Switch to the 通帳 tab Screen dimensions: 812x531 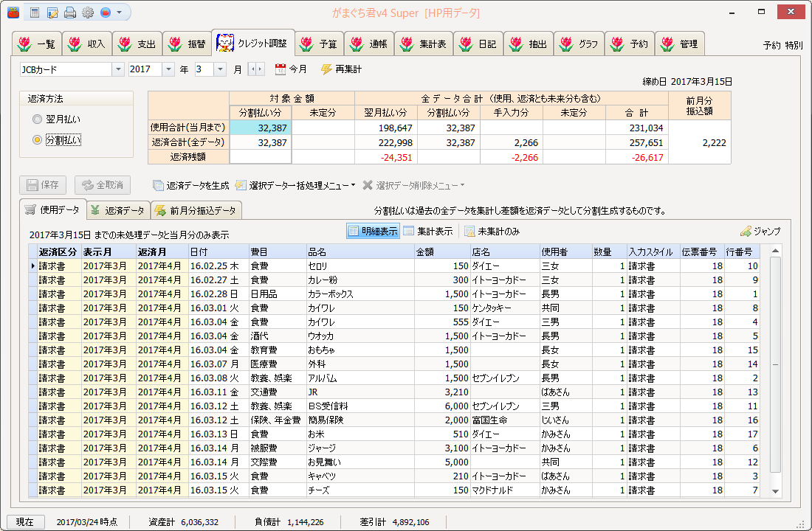[x=369, y=44]
